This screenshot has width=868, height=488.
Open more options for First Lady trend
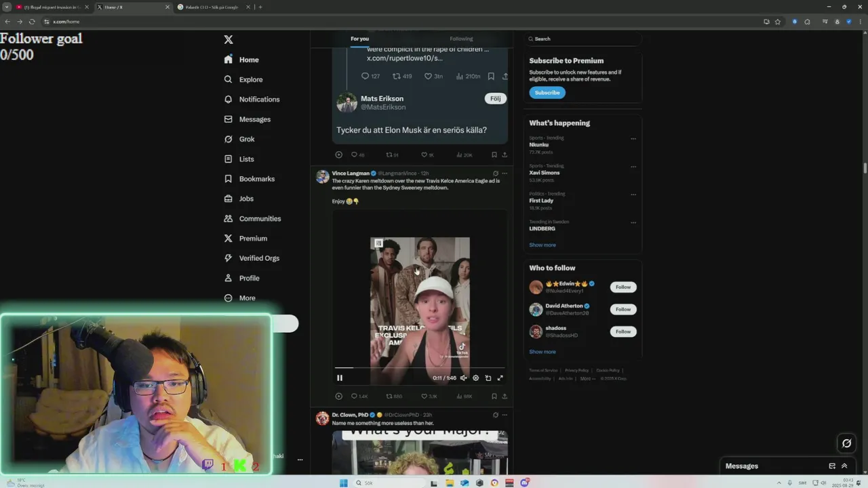click(x=633, y=195)
